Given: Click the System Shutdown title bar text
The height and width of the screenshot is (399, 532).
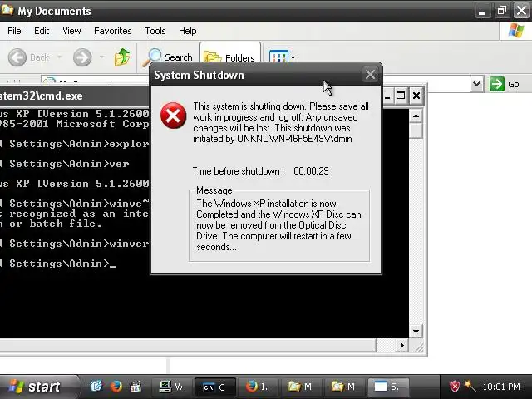Looking at the screenshot, I should click(199, 75).
